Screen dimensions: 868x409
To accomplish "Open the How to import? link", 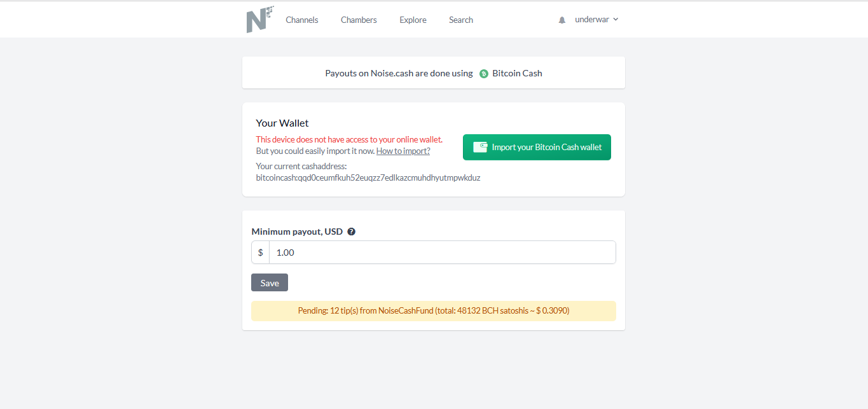I will pos(403,151).
